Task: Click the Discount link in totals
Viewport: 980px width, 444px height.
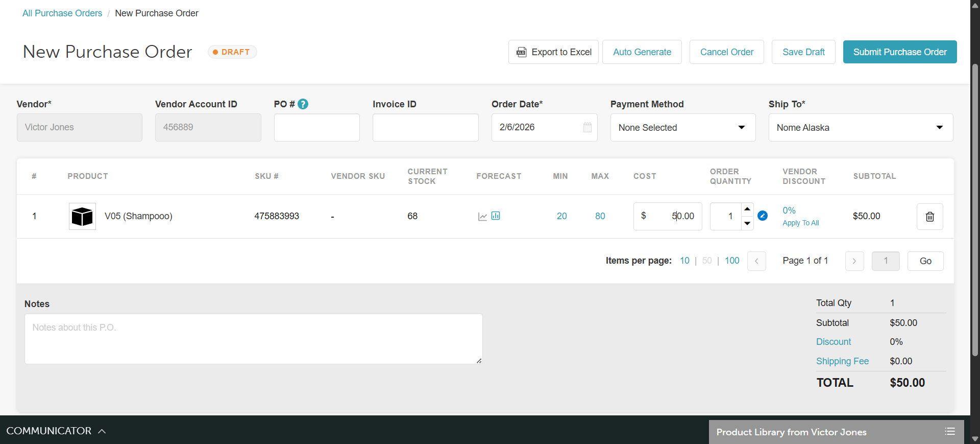Action: [834, 342]
